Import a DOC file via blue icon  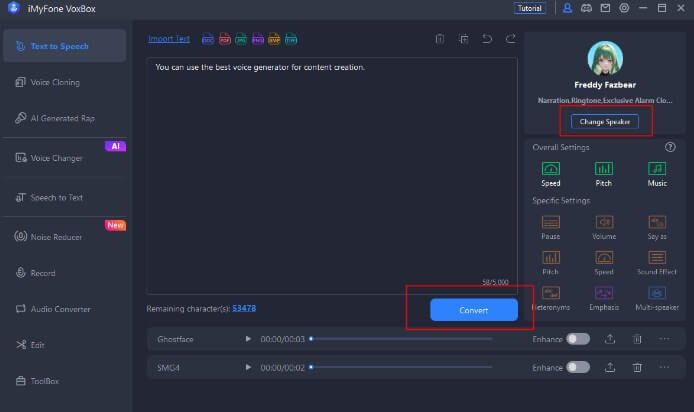pos(208,39)
